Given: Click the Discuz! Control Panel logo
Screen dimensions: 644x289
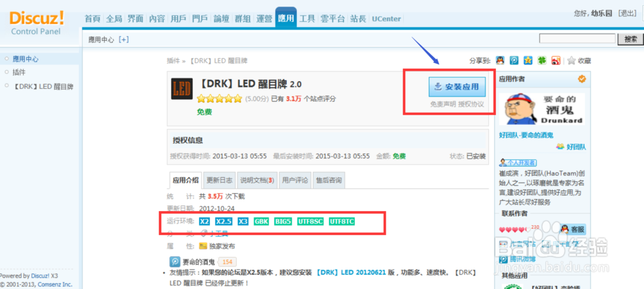Looking at the screenshot, I should [37, 23].
